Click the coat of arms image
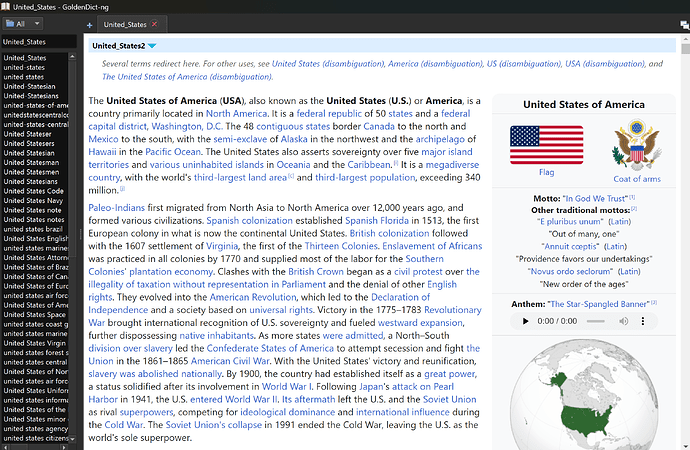This screenshot has height=450, width=690. [636, 145]
